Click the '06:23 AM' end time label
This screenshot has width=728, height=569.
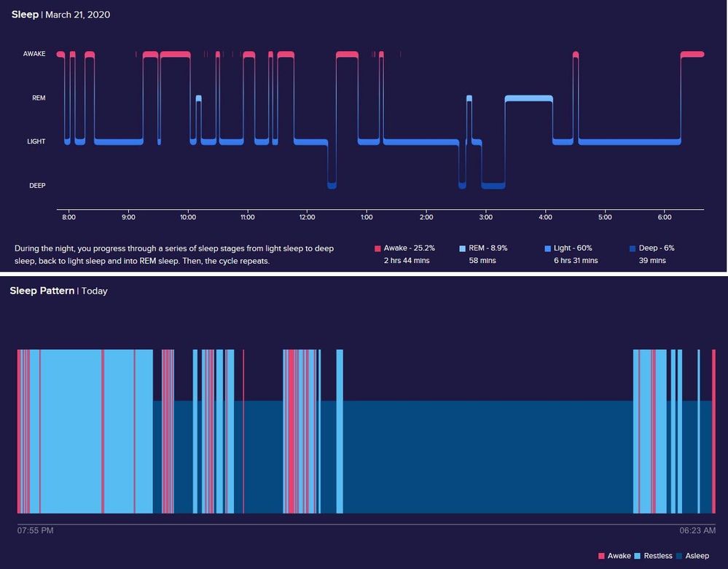(x=697, y=530)
